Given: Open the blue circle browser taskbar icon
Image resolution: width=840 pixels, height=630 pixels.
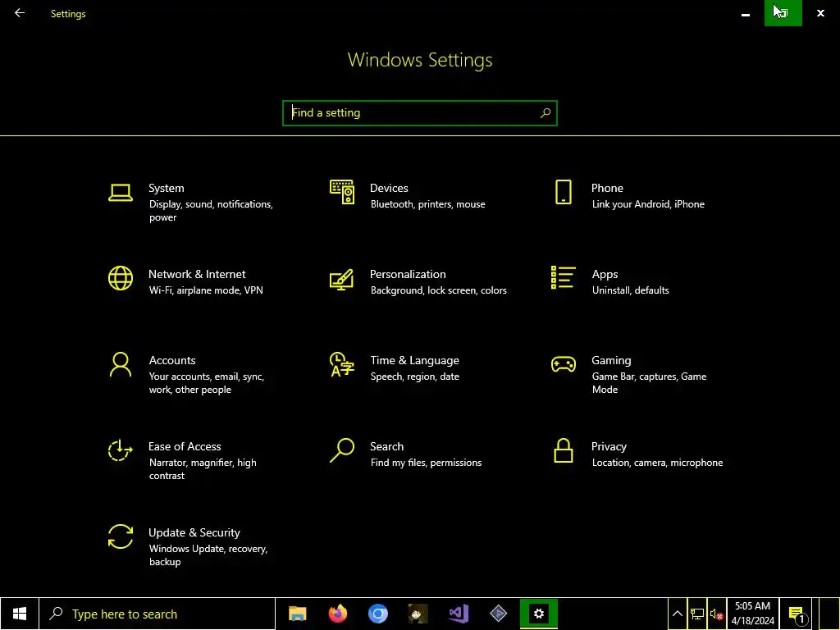Looking at the screenshot, I should (377, 614).
